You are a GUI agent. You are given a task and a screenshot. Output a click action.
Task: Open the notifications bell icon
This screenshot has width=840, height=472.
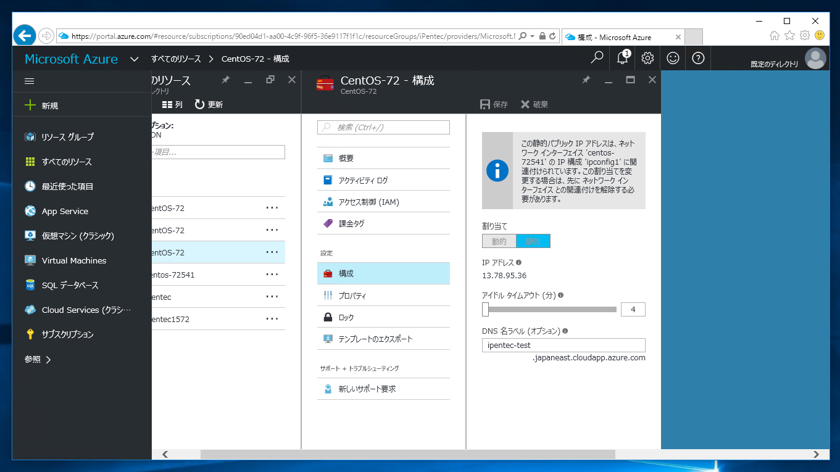click(x=622, y=57)
